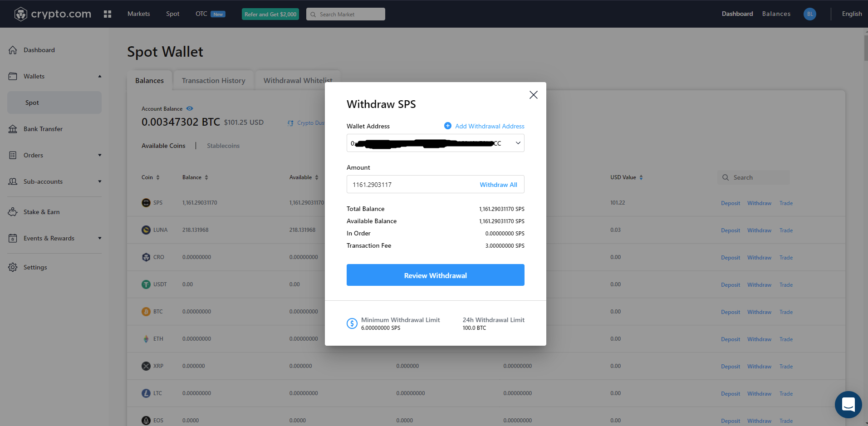Click the SPS coin icon
Viewport: 868px width, 426px height.
pyautogui.click(x=146, y=203)
